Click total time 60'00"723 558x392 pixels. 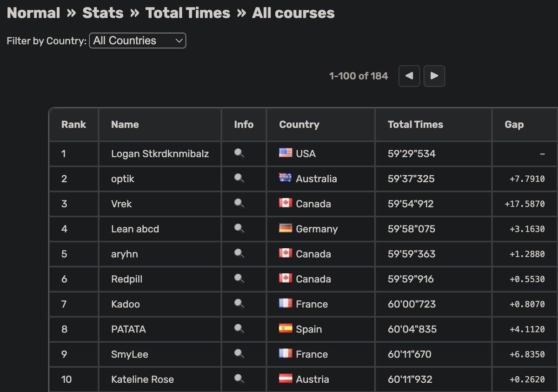(412, 304)
